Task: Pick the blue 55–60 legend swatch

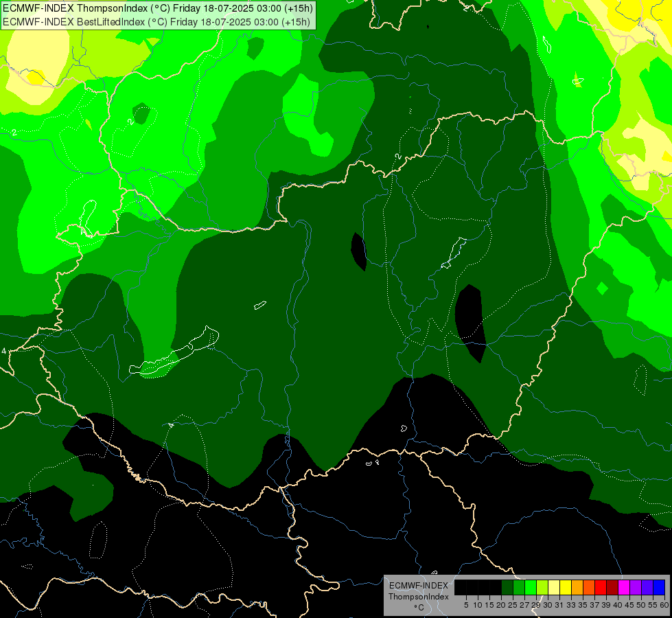Action: 659,587
